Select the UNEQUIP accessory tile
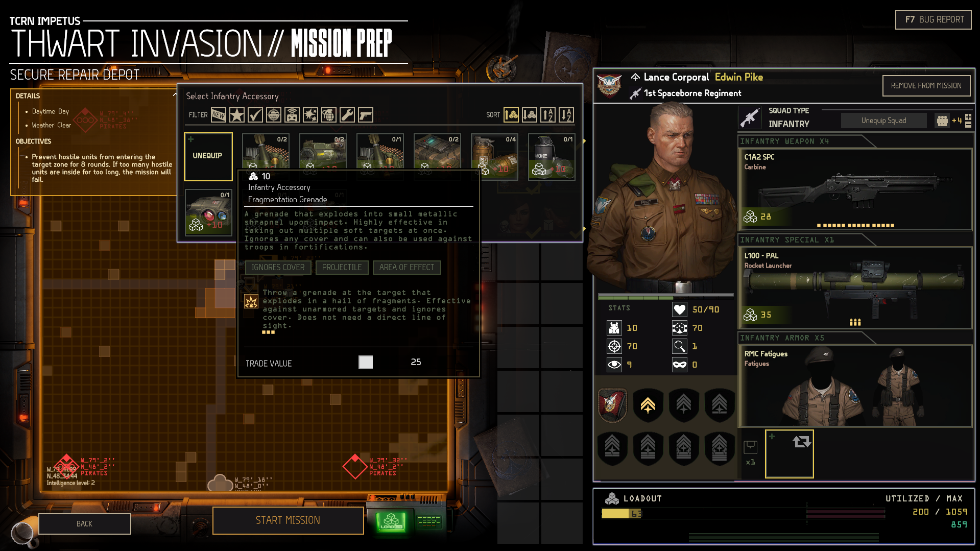This screenshot has width=980, height=551. pyautogui.click(x=208, y=156)
